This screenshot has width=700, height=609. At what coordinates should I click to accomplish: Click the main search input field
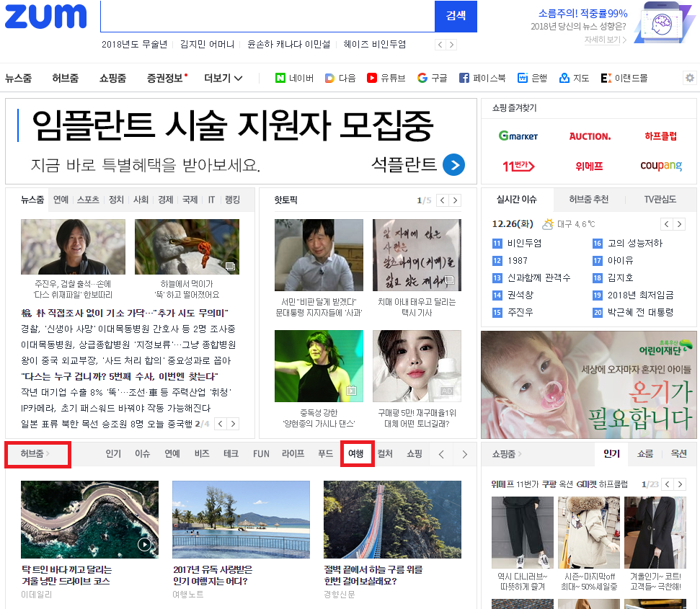267,16
